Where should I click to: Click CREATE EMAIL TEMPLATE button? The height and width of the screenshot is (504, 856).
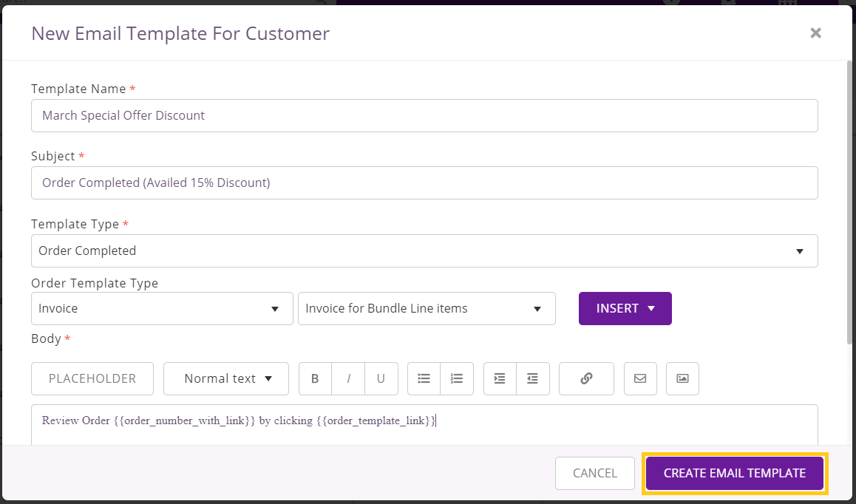734,473
